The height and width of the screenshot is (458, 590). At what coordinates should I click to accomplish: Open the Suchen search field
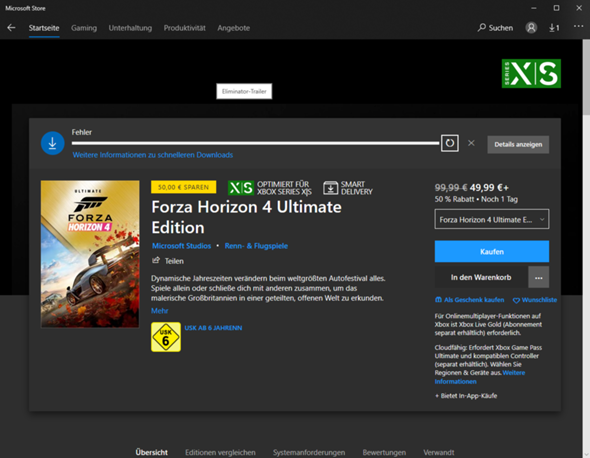coord(495,28)
